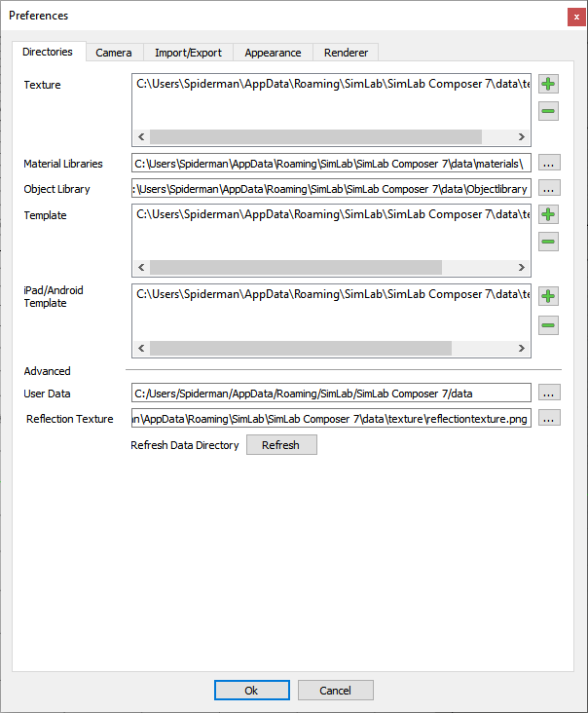This screenshot has width=588, height=713.
Task: Add a new Template directory with plus icon
Action: [548, 215]
